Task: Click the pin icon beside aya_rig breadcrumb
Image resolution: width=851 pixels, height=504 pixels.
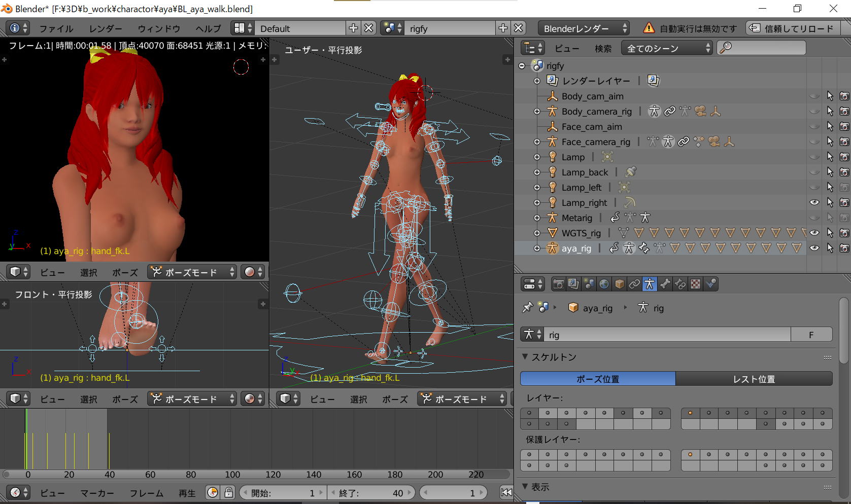Action: (528, 308)
